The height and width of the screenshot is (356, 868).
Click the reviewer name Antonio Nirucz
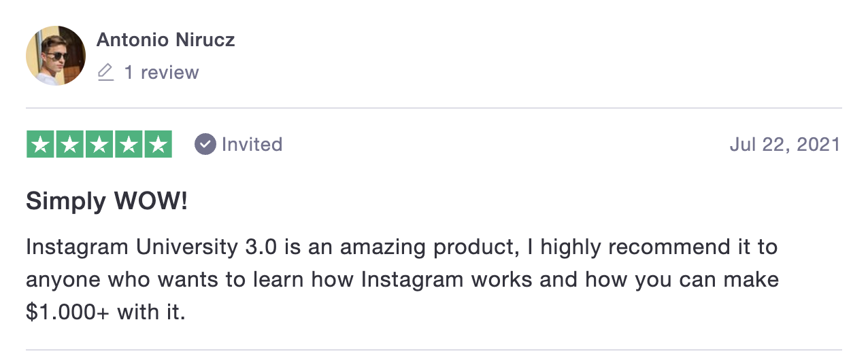pyautogui.click(x=166, y=39)
